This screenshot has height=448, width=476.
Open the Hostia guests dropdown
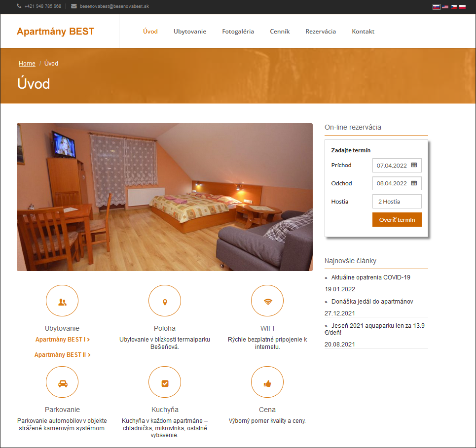click(397, 202)
